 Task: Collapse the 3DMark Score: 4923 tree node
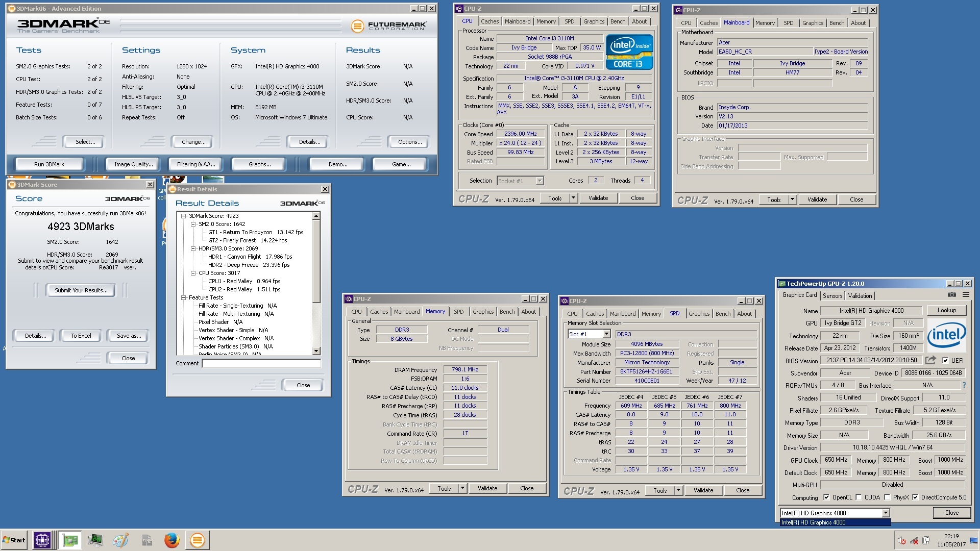click(184, 216)
